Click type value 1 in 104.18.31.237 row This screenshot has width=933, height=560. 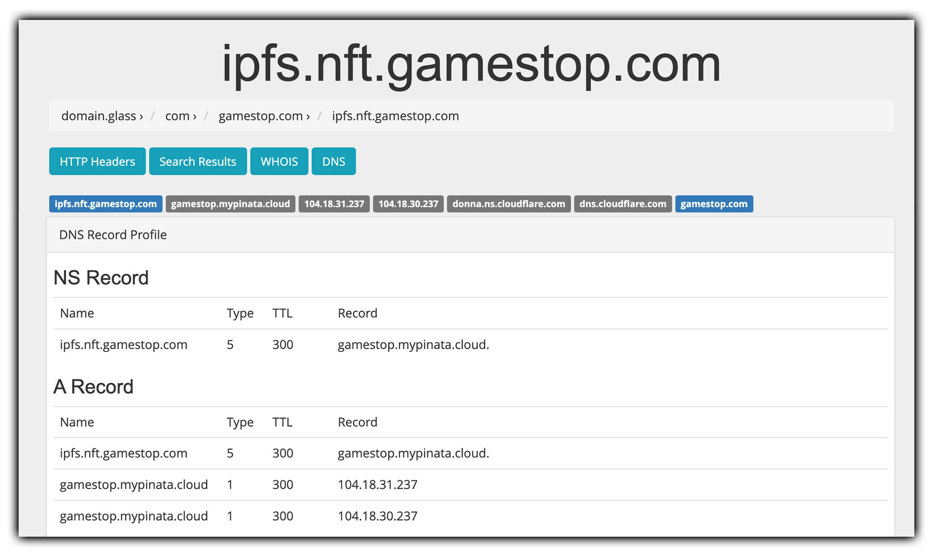(230, 485)
